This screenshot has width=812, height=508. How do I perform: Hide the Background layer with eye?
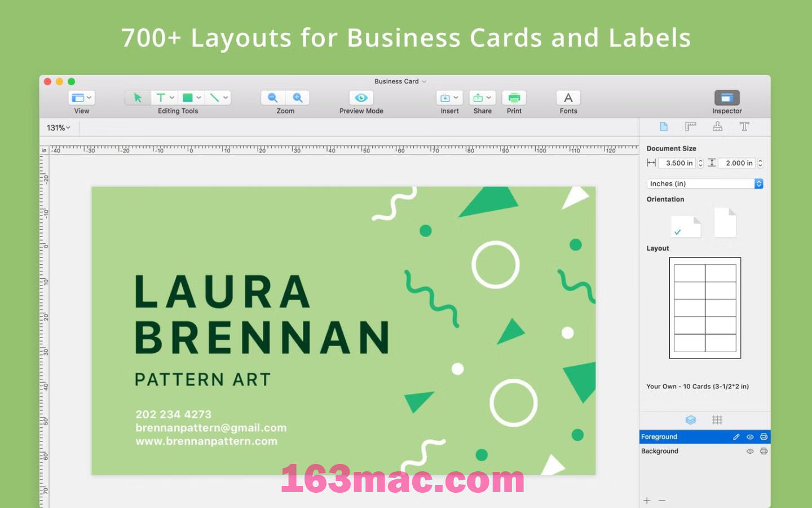click(750, 451)
